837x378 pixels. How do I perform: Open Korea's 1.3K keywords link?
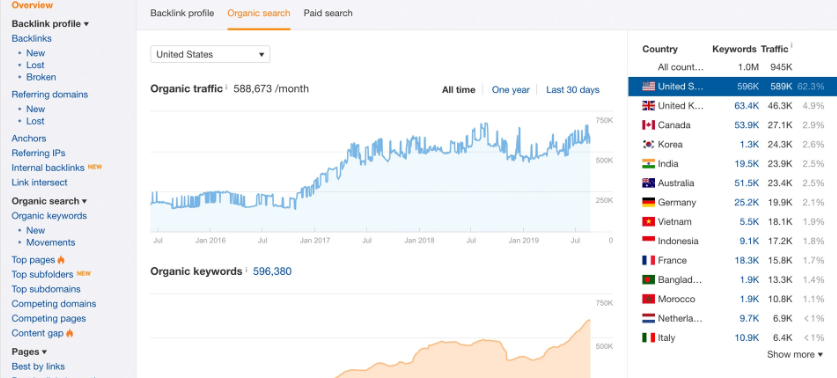(749, 144)
